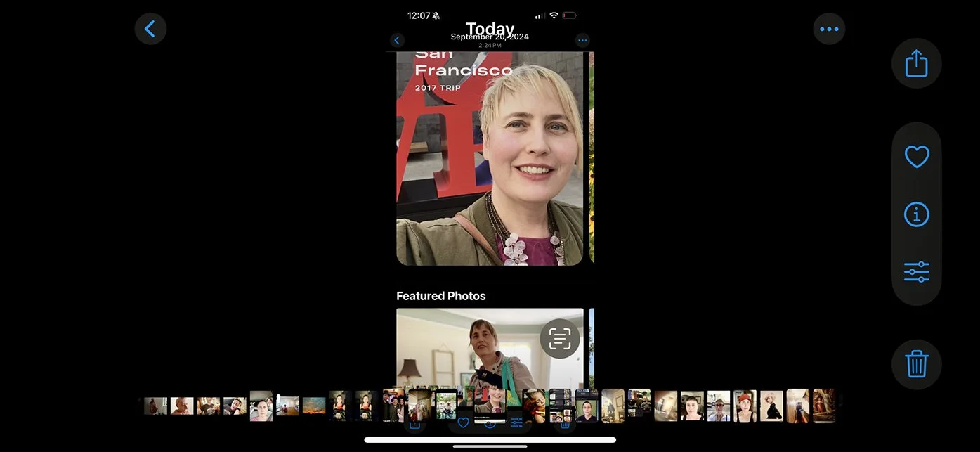Click the small ellipsis button inside the screenshot

582,41
